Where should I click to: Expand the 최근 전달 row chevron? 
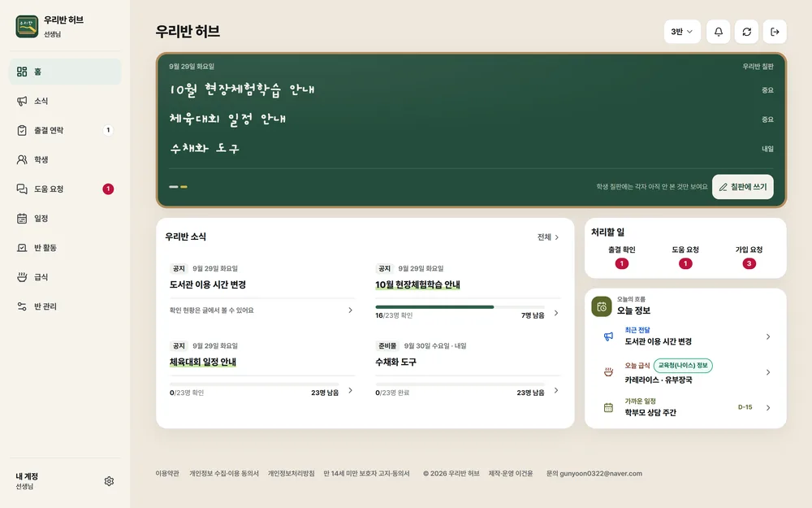coord(768,336)
